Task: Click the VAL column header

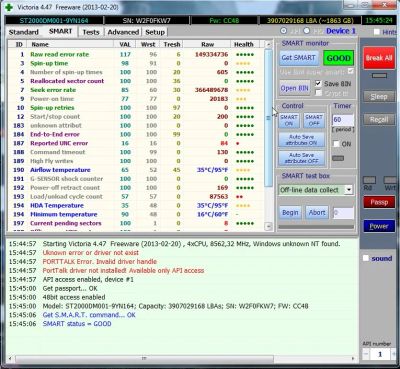Action: 125,44
